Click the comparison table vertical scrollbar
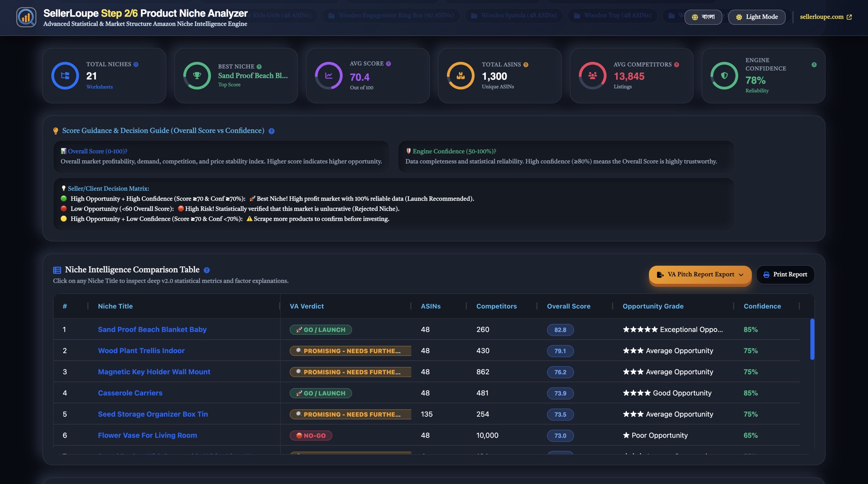Viewport: 868px width, 484px height. coord(812,339)
